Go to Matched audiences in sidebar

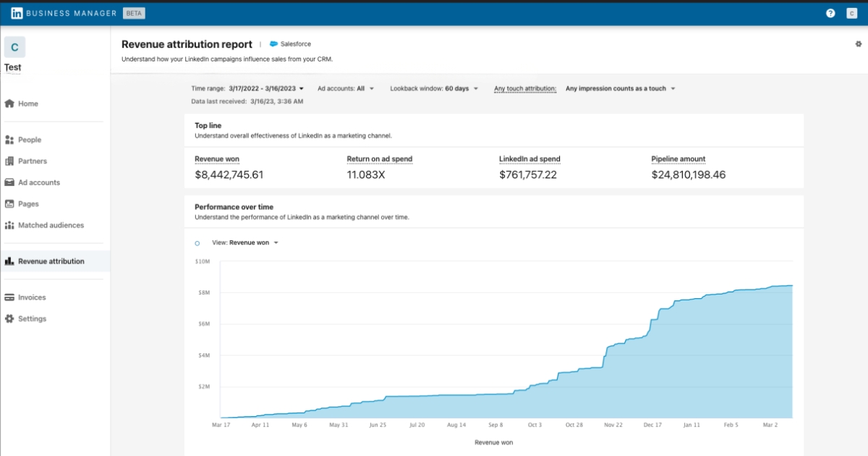pyautogui.click(x=51, y=225)
